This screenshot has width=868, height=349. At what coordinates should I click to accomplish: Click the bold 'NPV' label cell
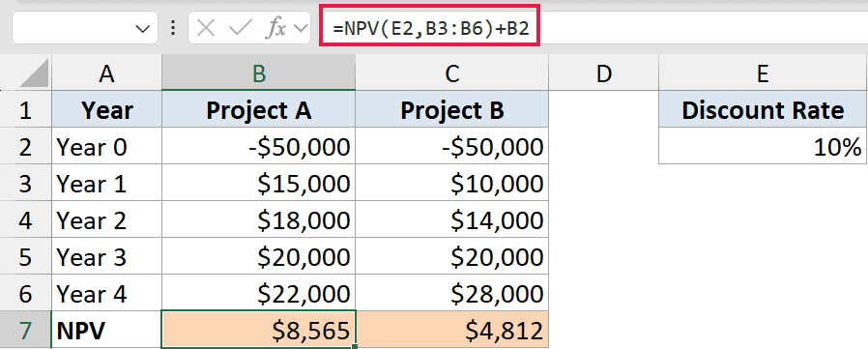click(x=106, y=331)
